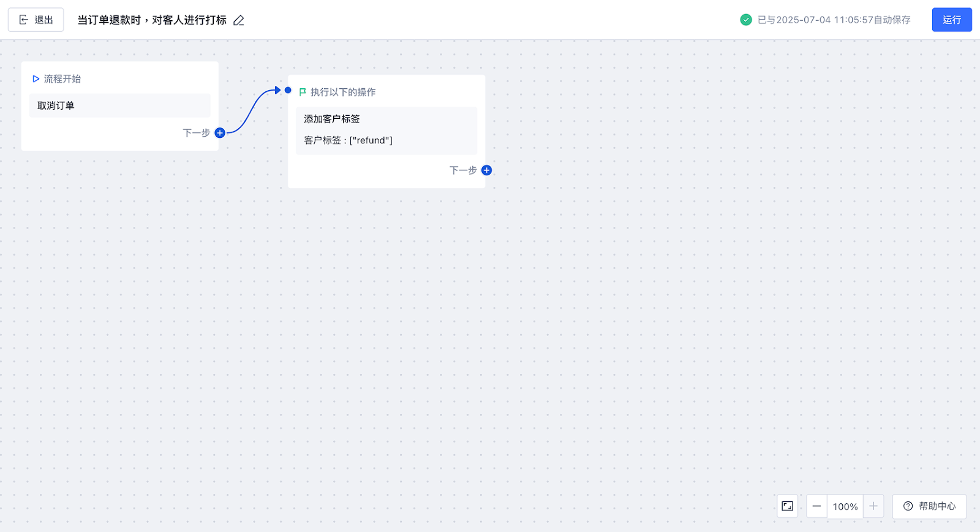
Task: Click the green autosave checkmark icon
Action: coord(745,20)
